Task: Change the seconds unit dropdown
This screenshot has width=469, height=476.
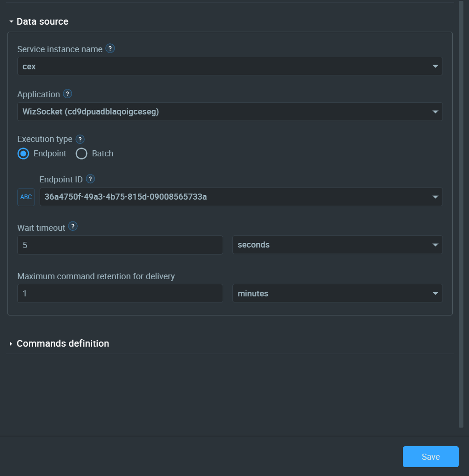Action: [x=337, y=245]
